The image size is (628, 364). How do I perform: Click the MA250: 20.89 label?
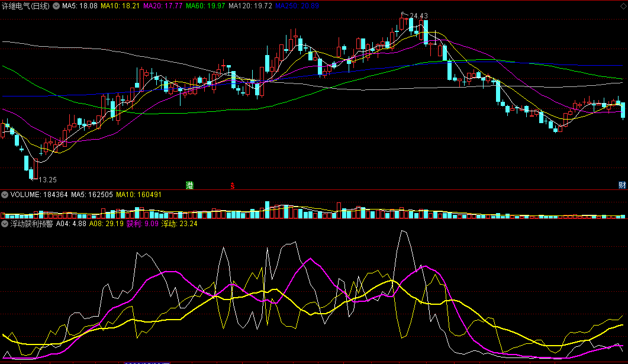point(297,6)
